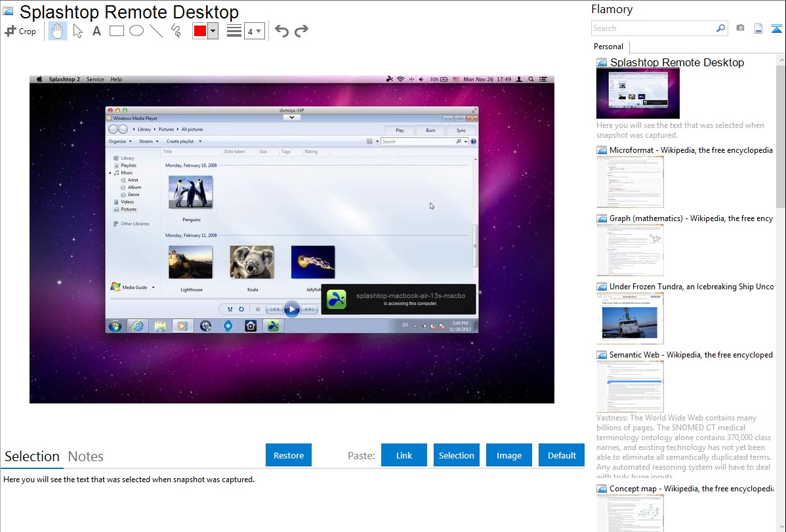The image size is (786, 532).
Task: Switch to the Personal tab
Action: click(x=609, y=47)
